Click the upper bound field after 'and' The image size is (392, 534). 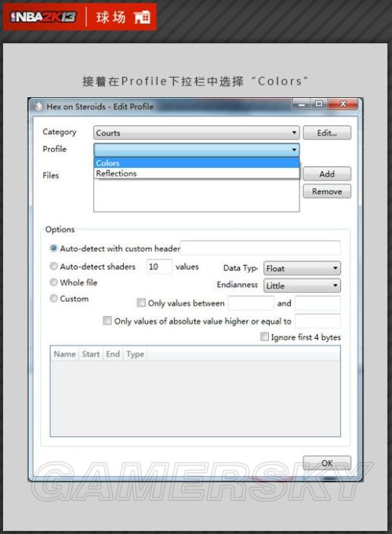tap(318, 303)
